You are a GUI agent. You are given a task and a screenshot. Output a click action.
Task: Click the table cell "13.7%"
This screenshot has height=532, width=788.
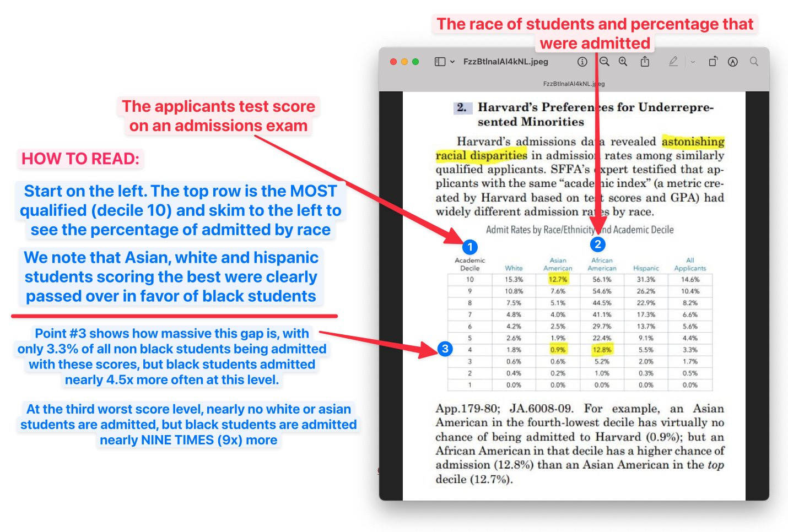(x=646, y=327)
